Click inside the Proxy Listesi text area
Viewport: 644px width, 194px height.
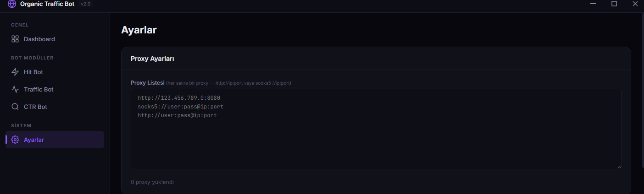pyautogui.click(x=376, y=129)
